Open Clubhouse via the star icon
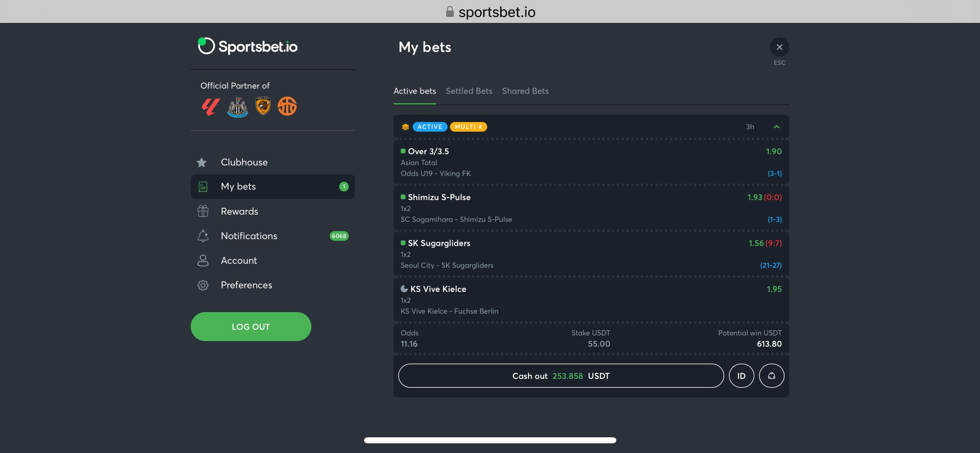980x453 pixels. [x=202, y=162]
